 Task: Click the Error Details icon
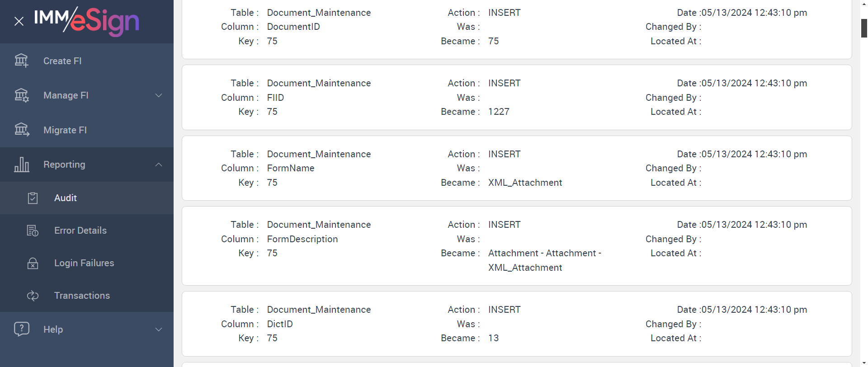point(33,231)
